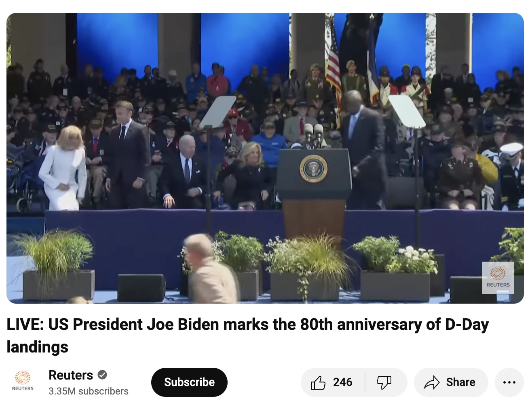Open the three-dot more actions menu

(509, 382)
